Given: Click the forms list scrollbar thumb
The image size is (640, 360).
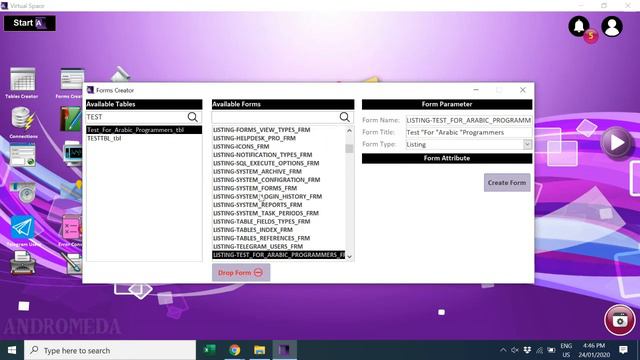Looking at the screenshot, I should click(x=349, y=148).
